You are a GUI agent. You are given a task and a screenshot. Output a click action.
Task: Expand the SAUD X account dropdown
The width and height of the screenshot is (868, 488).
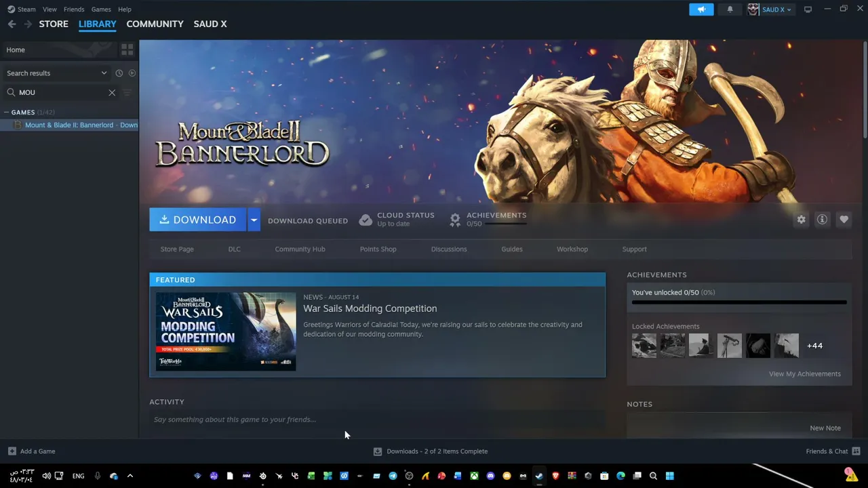776,9
